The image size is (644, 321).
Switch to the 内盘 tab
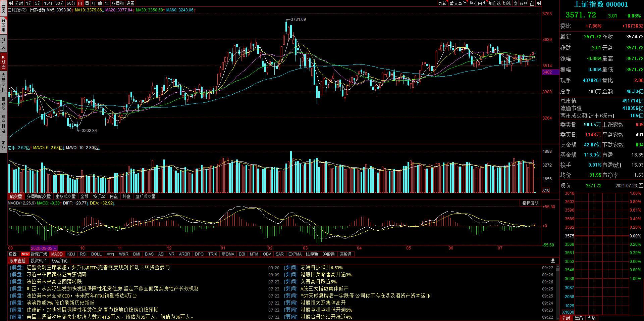[x=114, y=196]
